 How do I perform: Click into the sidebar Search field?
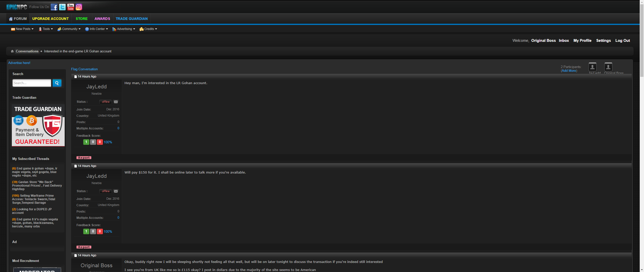point(32,83)
